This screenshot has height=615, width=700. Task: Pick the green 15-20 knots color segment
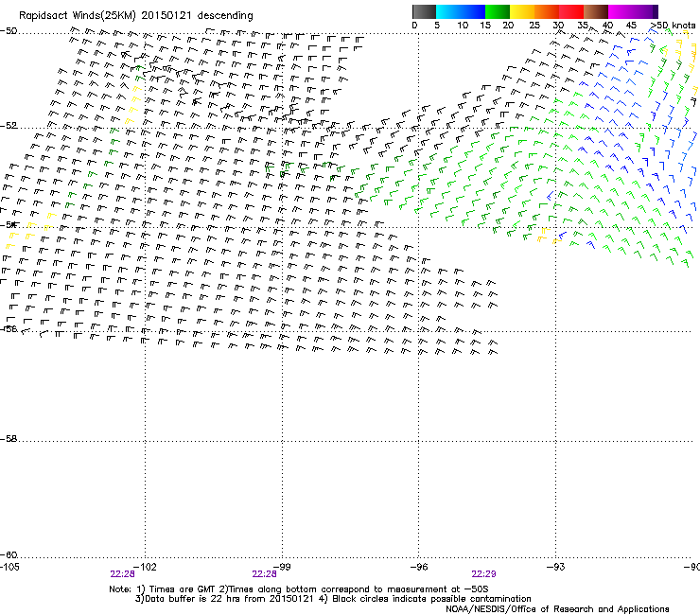[498, 11]
